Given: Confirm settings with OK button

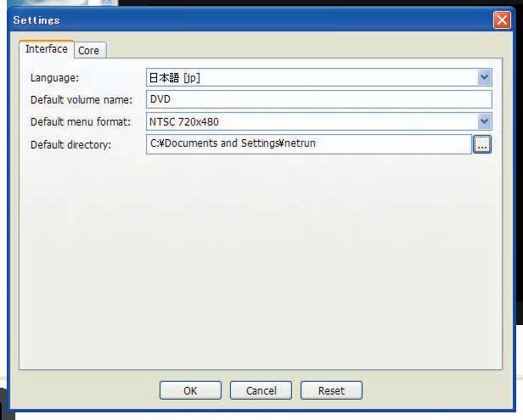Looking at the screenshot, I should point(190,390).
